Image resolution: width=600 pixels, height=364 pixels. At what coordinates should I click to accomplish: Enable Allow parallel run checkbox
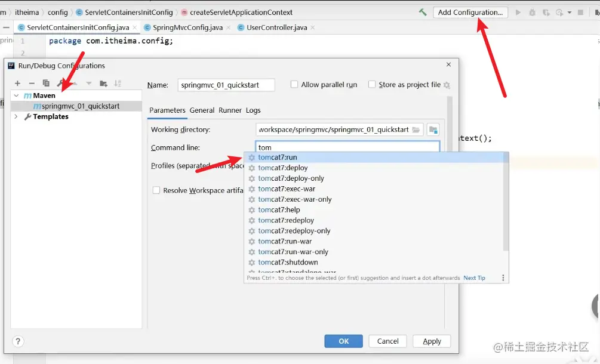[294, 85]
